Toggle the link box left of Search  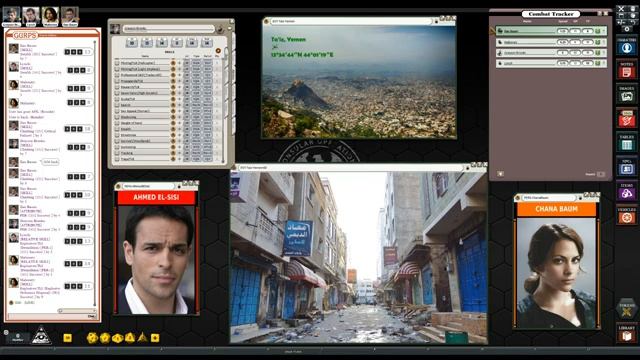point(117,105)
